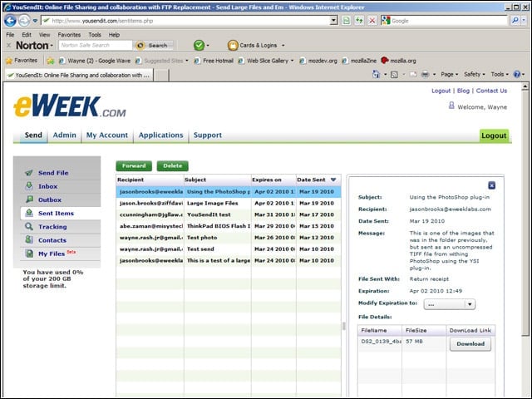Viewport: 532px width, 399px height.
Task: Click in the Norton Safe Search field
Action: pyautogui.click(x=96, y=45)
